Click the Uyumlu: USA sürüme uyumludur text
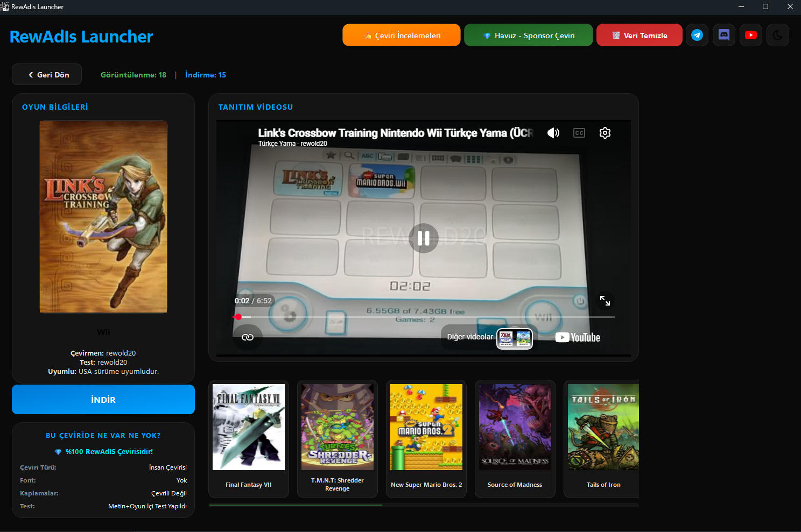Image resolution: width=801 pixels, height=532 pixels. [103, 372]
